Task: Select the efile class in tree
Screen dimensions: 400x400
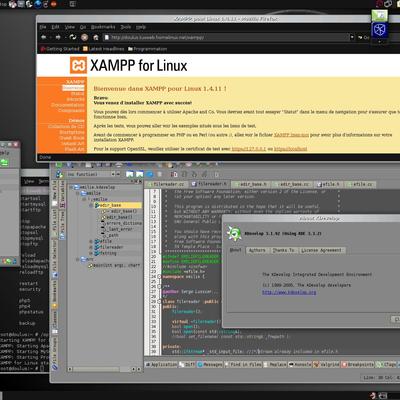Action: coord(103,241)
